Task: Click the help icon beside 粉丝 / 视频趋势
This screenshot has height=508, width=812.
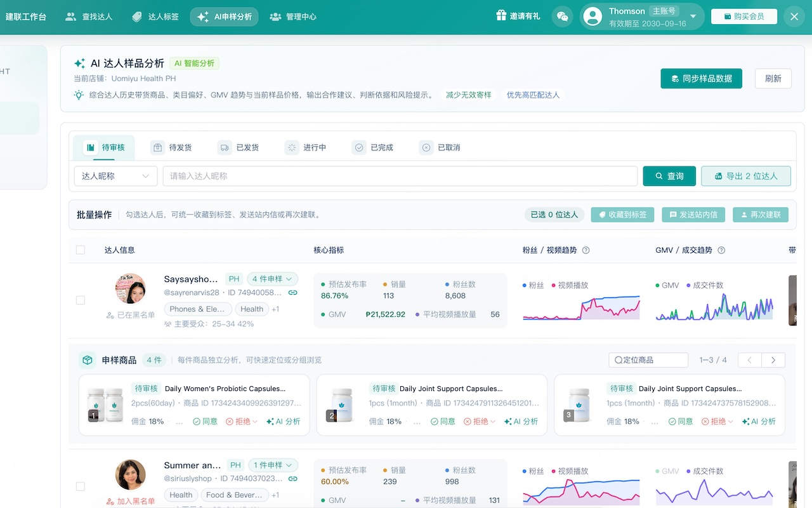Action: coord(586,250)
